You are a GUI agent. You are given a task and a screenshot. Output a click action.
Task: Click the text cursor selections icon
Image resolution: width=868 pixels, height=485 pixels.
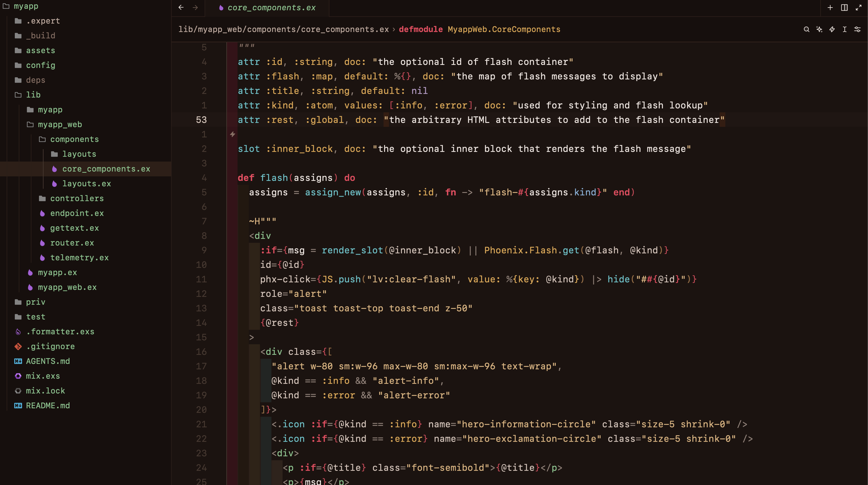pos(844,29)
